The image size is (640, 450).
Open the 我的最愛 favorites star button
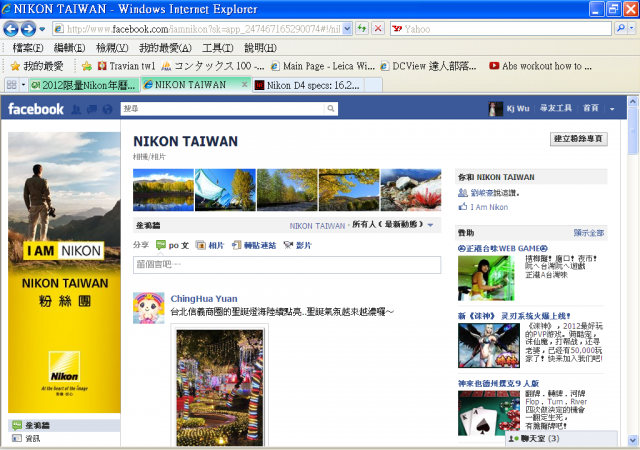(37, 66)
